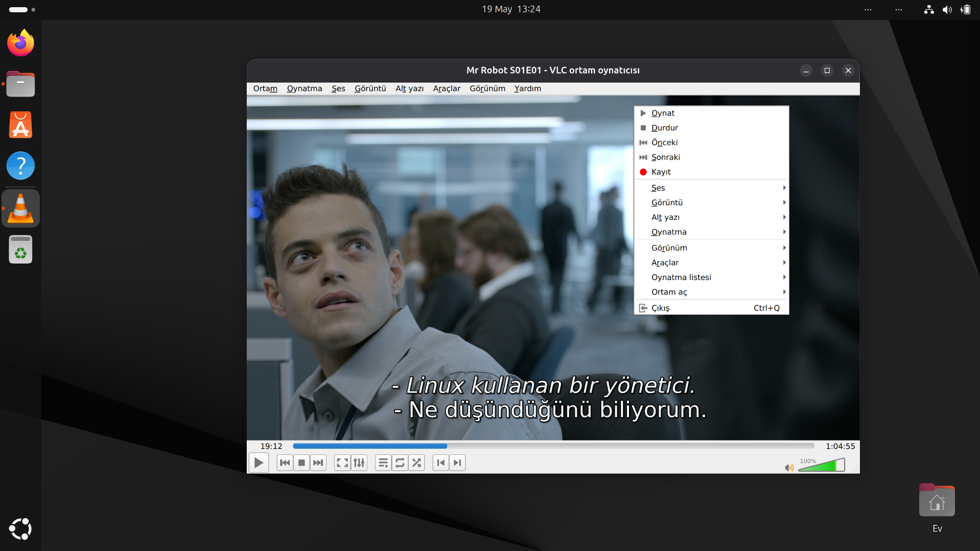Open the Görüntü menu in menu bar

370,88
